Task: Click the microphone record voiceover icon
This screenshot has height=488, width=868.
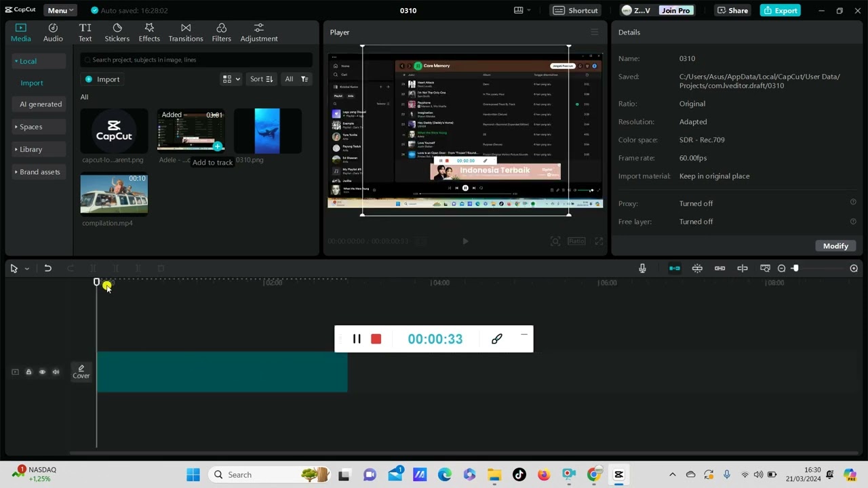Action: click(642, 268)
